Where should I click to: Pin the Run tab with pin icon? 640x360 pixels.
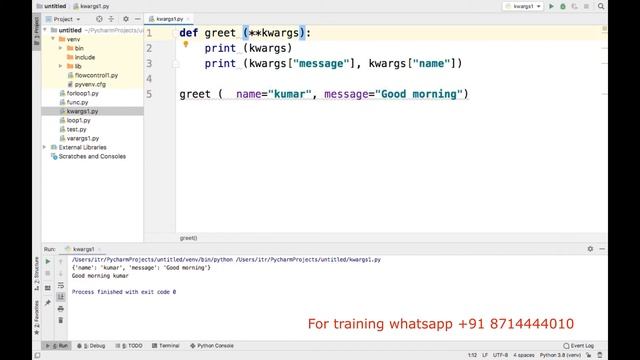(x=48, y=302)
